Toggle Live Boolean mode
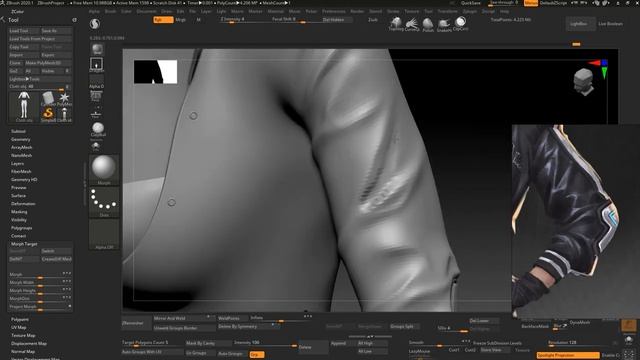 (x=610, y=24)
